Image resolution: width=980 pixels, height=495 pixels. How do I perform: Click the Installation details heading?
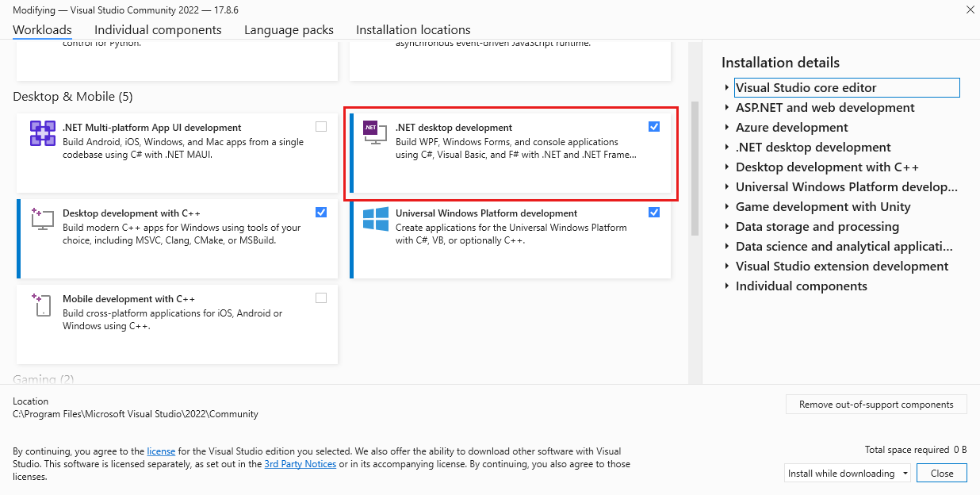click(780, 63)
